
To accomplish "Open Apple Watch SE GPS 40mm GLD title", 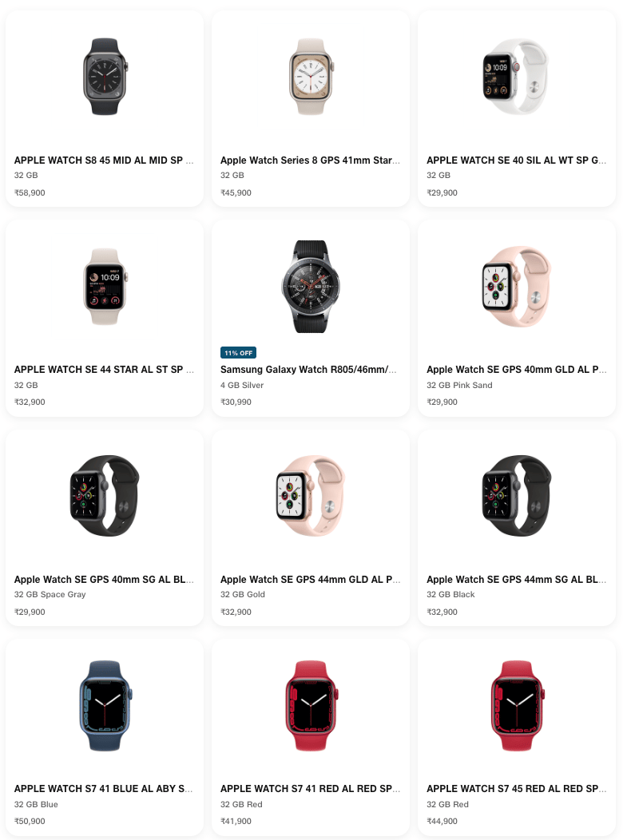I will tap(517, 369).
